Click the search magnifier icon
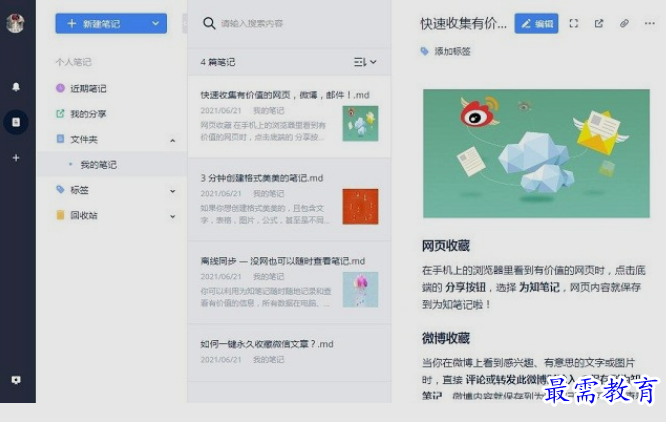This screenshot has height=422, width=666. (209, 23)
